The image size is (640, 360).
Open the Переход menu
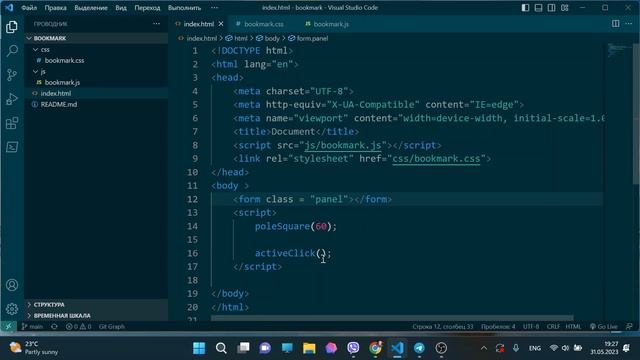pyautogui.click(x=147, y=8)
